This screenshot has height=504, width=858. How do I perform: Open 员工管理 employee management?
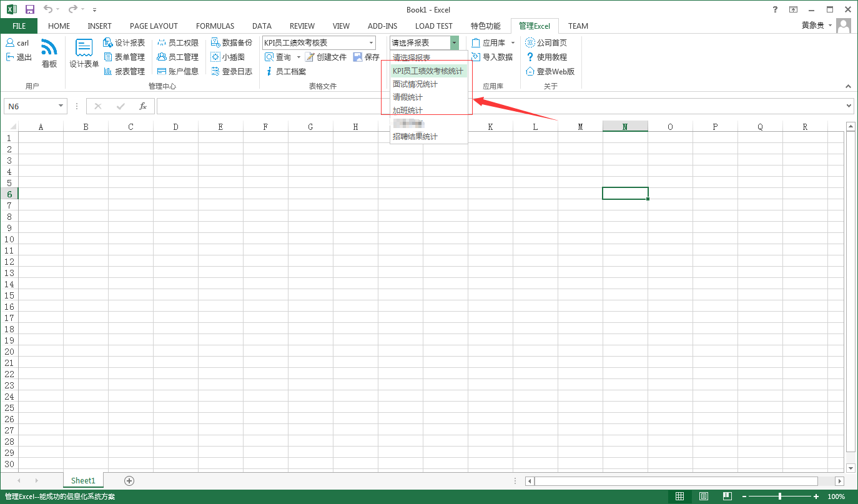tap(178, 57)
